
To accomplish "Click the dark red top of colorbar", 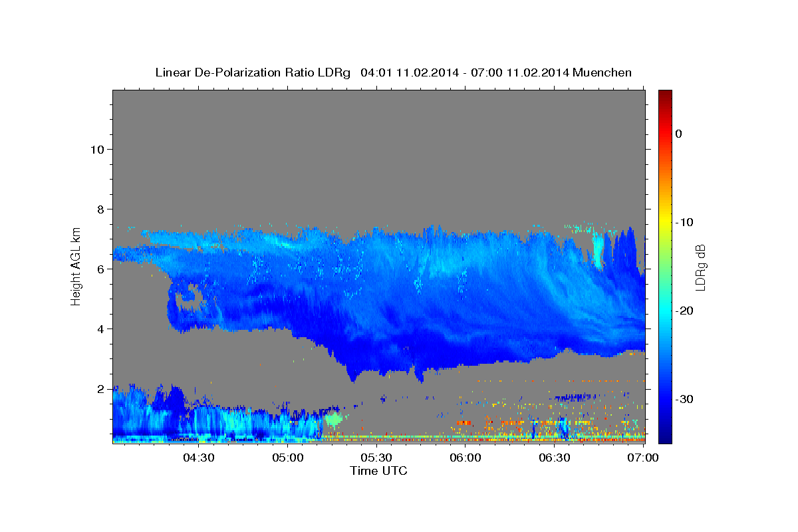I will pos(665,95).
